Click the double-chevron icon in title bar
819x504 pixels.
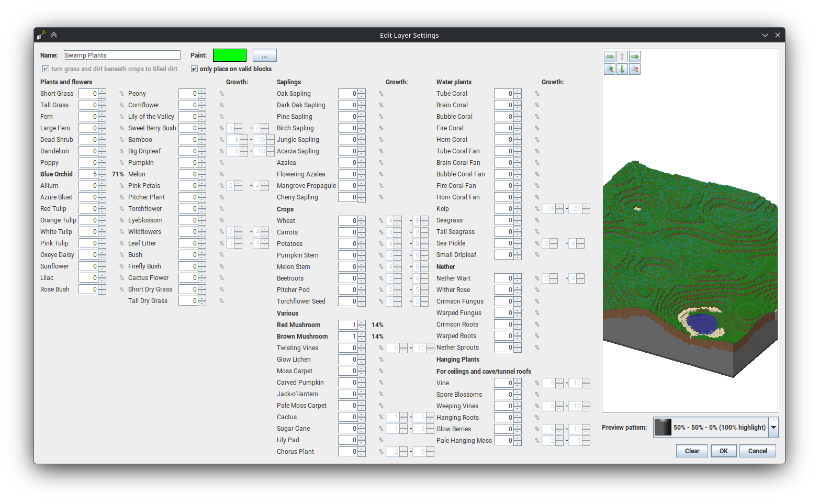(x=54, y=35)
